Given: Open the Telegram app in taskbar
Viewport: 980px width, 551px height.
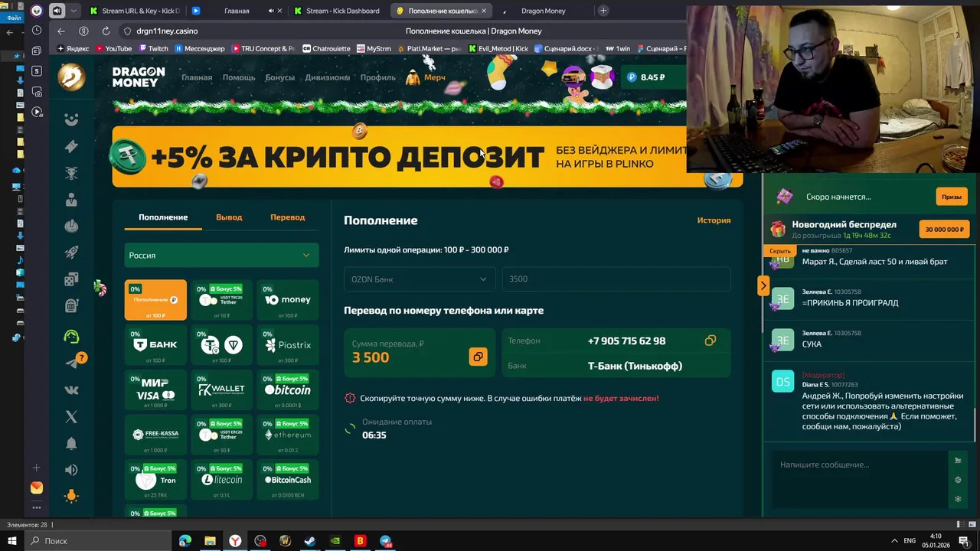Looking at the screenshot, I should 385,541.
